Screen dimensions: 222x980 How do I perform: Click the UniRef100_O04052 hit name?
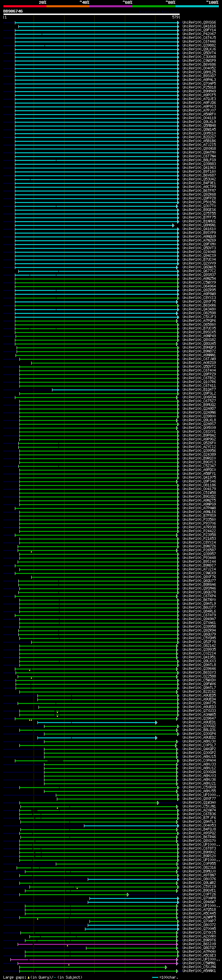pos(199,68)
